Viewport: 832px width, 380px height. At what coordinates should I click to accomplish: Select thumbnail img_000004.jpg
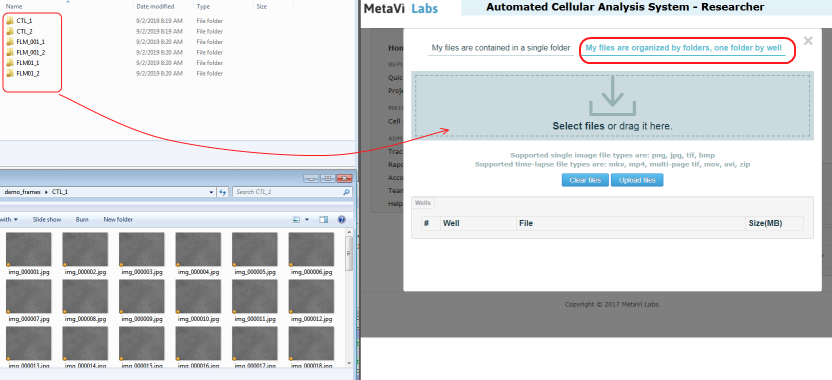click(x=198, y=254)
